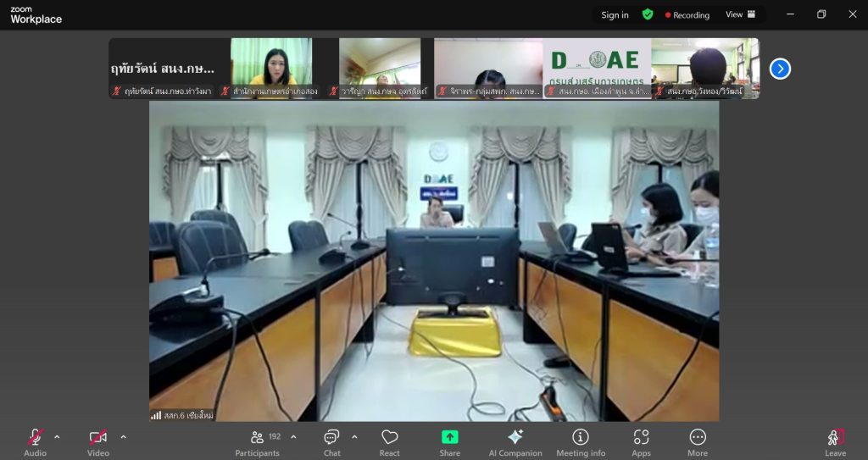Select the DOAE logo participant thumbnail
Image resolution: width=868 pixels, height=460 pixels.
(597, 68)
